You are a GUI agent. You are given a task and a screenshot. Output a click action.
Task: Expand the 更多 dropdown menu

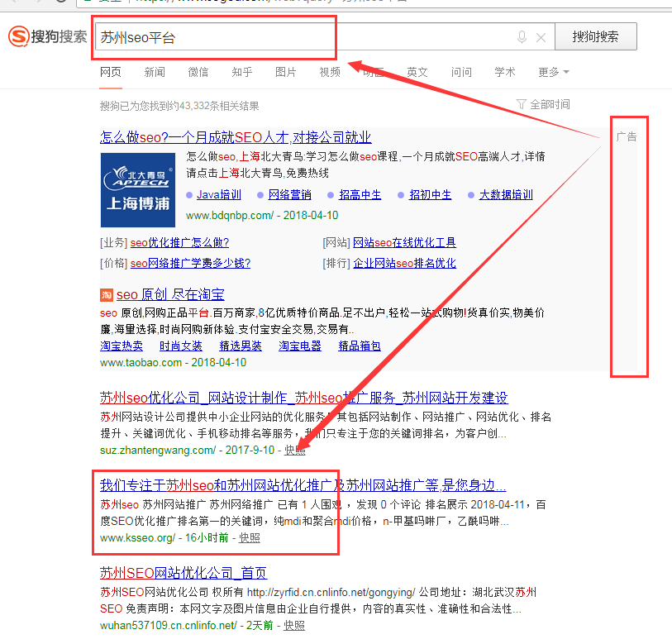[x=553, y=73]
